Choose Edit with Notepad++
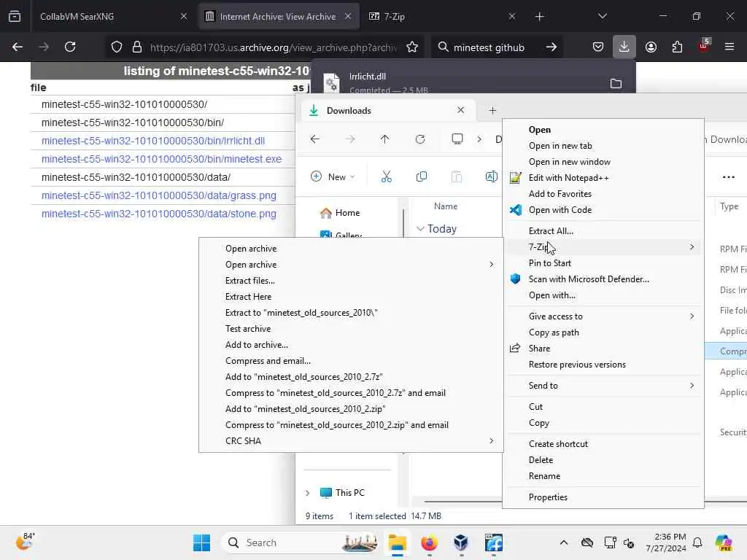The width and height of the screenshot is (747, 560). [x=568, y=178]
